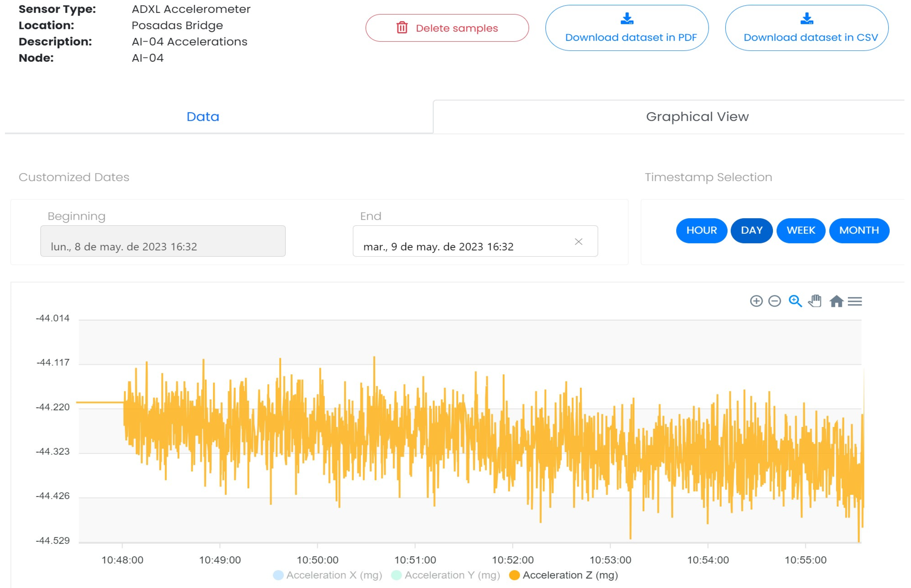Toggle Acceleration X series in legend
Screen dimensions: 911x588
tap(327, 575)
